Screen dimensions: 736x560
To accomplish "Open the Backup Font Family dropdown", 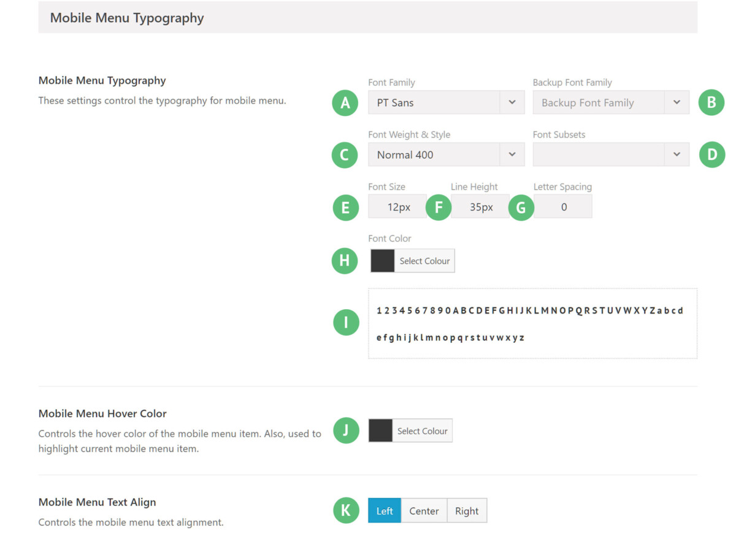I will click(x=611, y=102).
